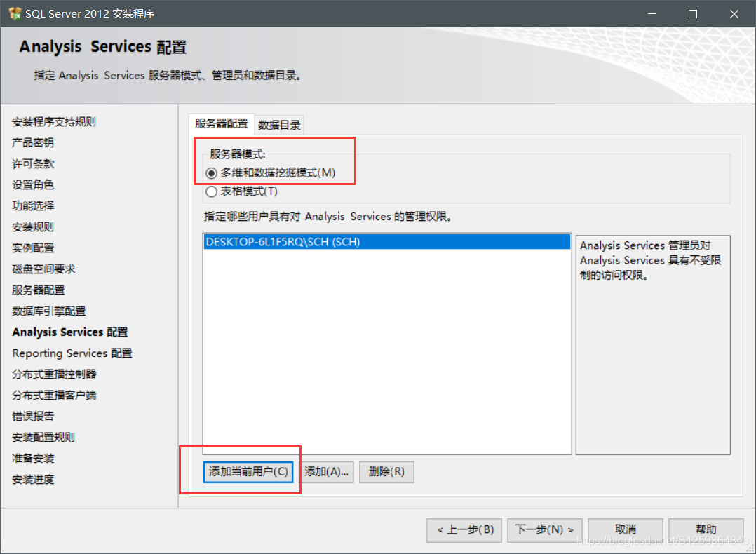Click the 实例配置 step in sidebar
Viewport: 756px width, 554px height.
tap(33, 248)
